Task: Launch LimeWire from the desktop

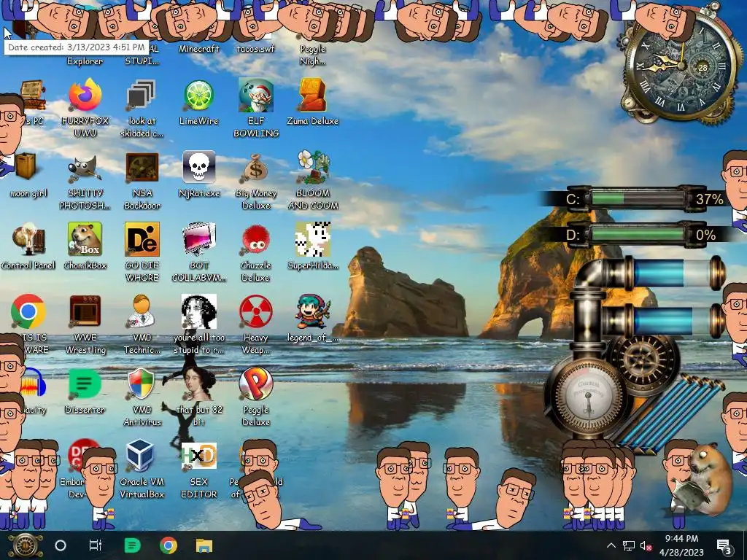Action: point(198,96)
